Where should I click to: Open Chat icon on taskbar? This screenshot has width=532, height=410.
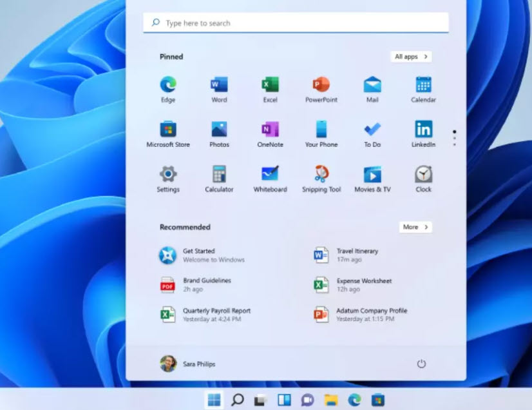coord(307,400)
